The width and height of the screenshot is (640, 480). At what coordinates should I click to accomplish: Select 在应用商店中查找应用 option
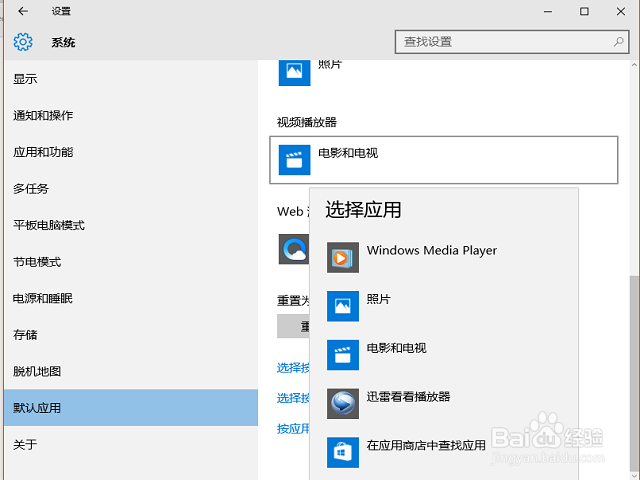pos(426,445)
